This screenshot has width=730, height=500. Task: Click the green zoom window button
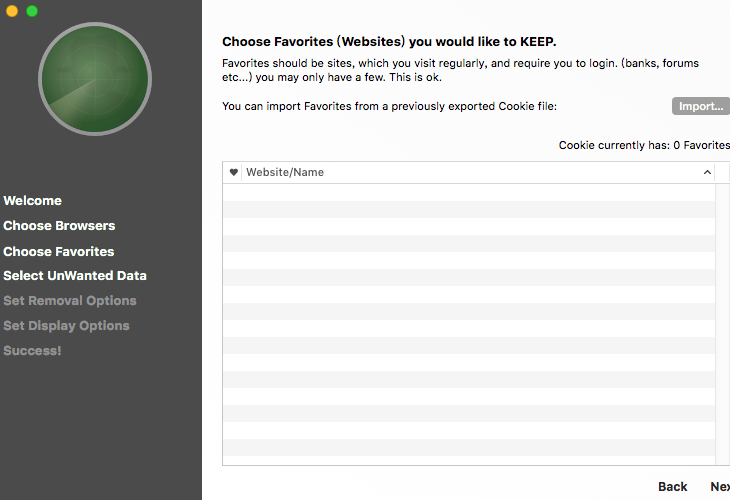coord(32,11)
